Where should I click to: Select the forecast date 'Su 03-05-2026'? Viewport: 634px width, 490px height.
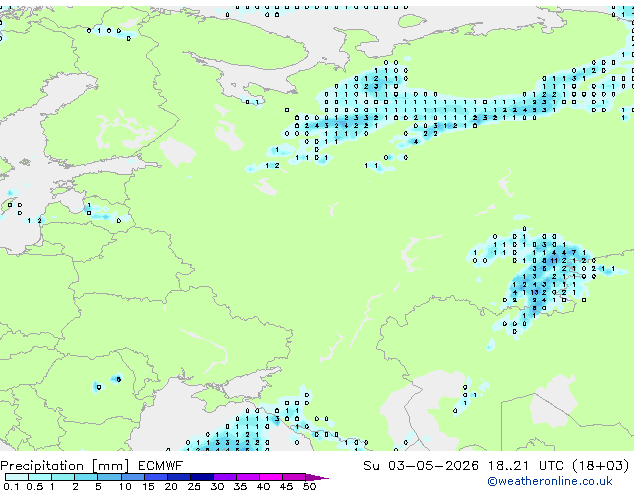(x=421, y=466)
